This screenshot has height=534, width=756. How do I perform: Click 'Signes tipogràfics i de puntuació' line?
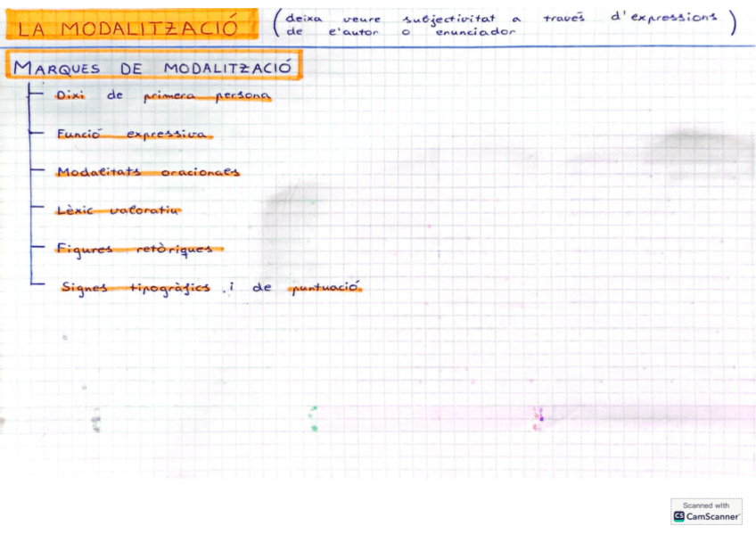point(211,287)
